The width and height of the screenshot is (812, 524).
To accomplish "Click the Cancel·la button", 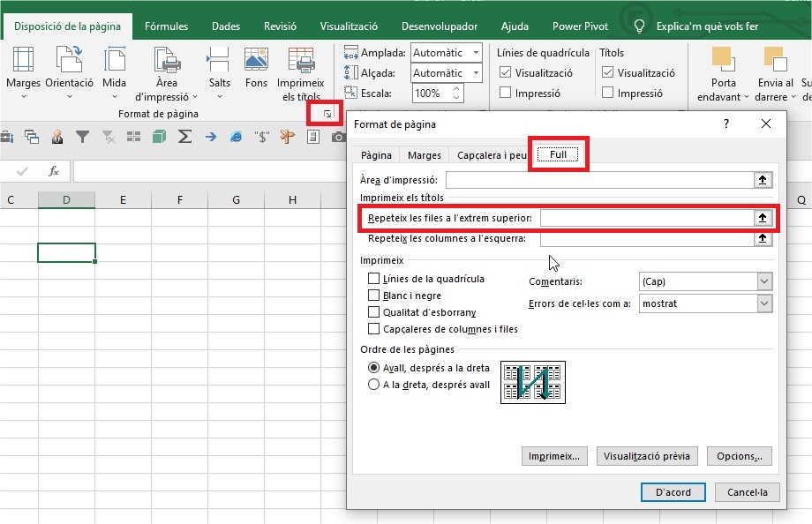I will pyautogui.click(x=747, y=492).
